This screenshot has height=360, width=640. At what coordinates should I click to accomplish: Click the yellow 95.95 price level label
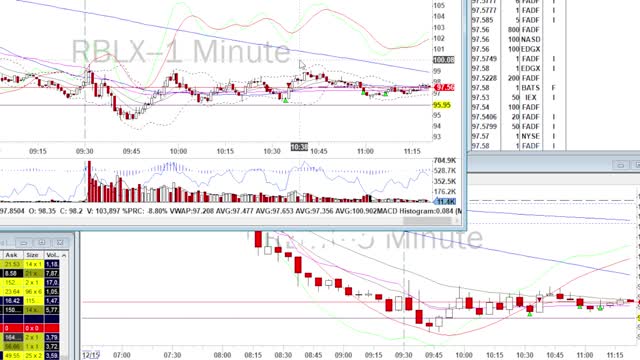442,105
